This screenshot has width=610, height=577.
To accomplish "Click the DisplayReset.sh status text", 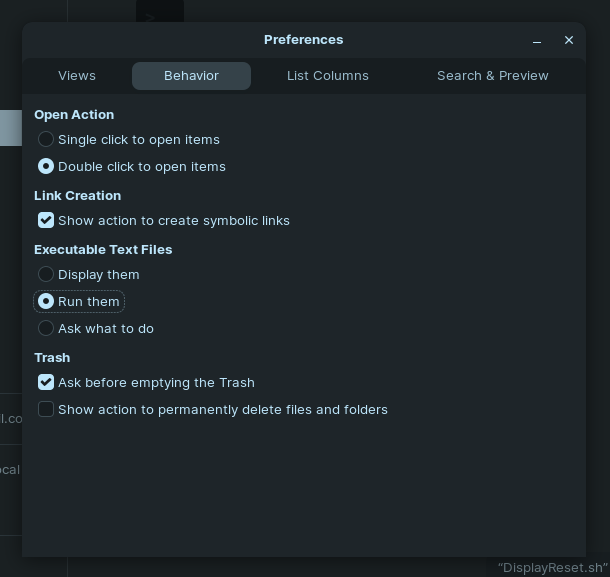I will [x=552, y=568].
